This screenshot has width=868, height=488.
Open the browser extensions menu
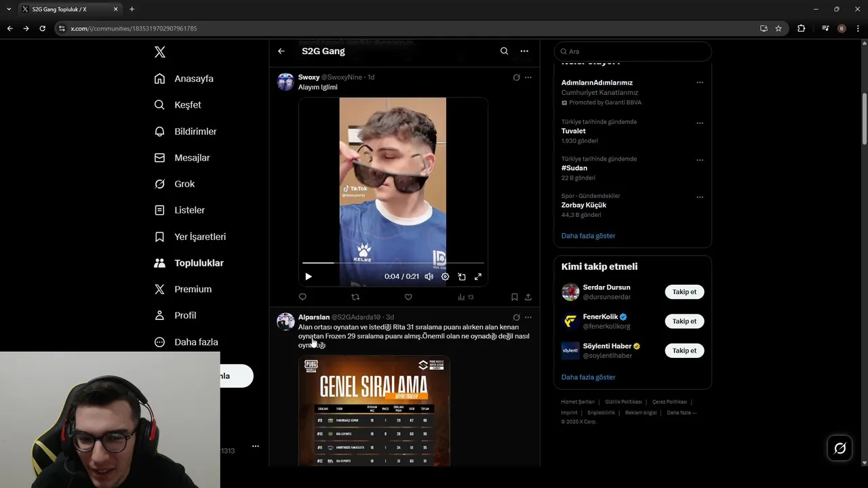[x=802, y=28]
